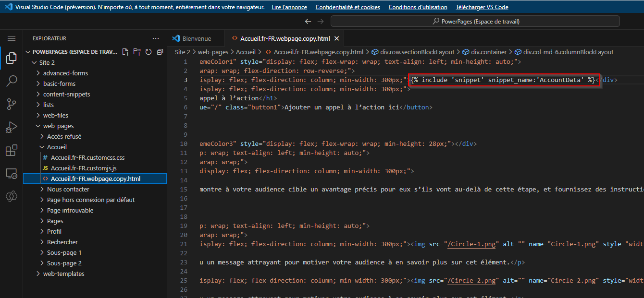Click New File icon in explorer header
The image size is (644, 298).
pos(125,52)
